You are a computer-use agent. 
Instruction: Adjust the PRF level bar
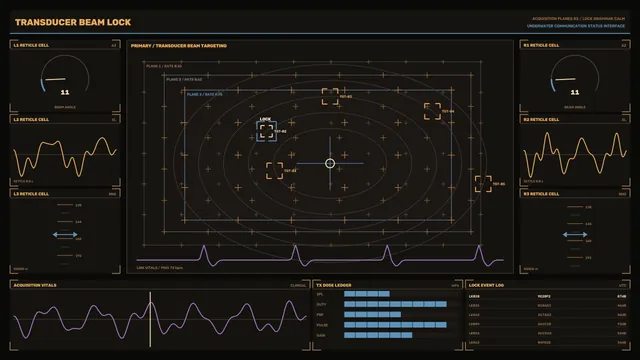(x=372, y=315)
